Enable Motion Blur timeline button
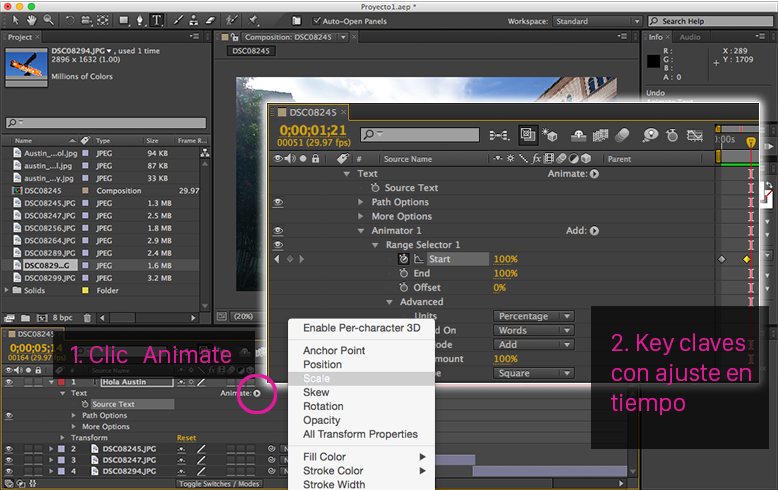The height and width of the screenshot is (490, 778). pos(622,135)
